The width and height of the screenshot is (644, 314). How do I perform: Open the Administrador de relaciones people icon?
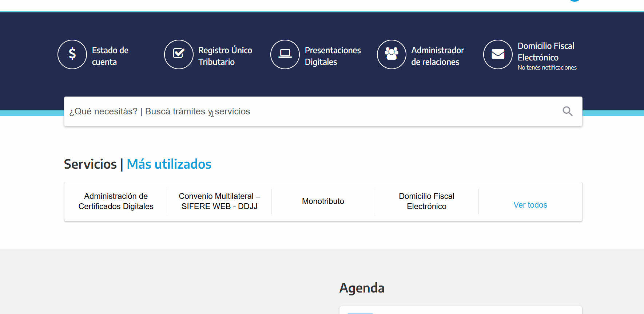click(x=391, y=55)
